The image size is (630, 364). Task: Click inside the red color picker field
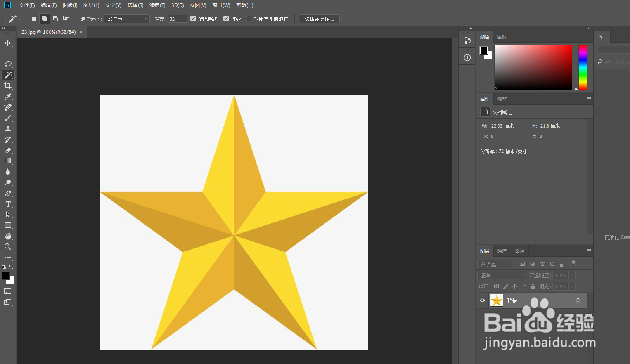tap(533, 67)
